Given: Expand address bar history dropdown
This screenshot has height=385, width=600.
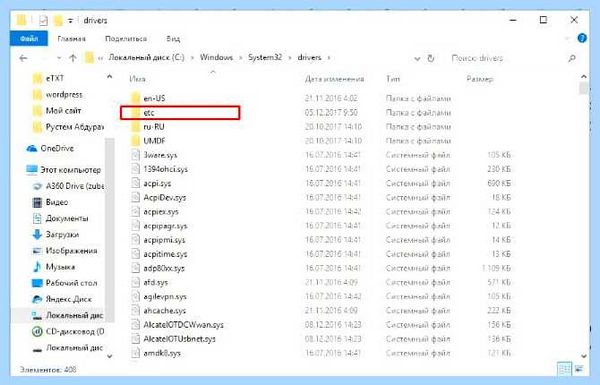Looking at the screenshot, I should [417, 59].
